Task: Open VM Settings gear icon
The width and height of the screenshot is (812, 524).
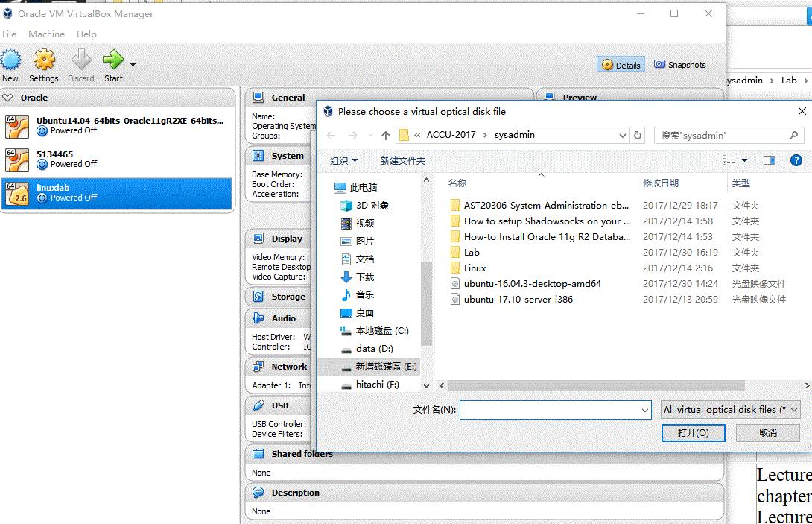Action: click(x=44, y=60)
